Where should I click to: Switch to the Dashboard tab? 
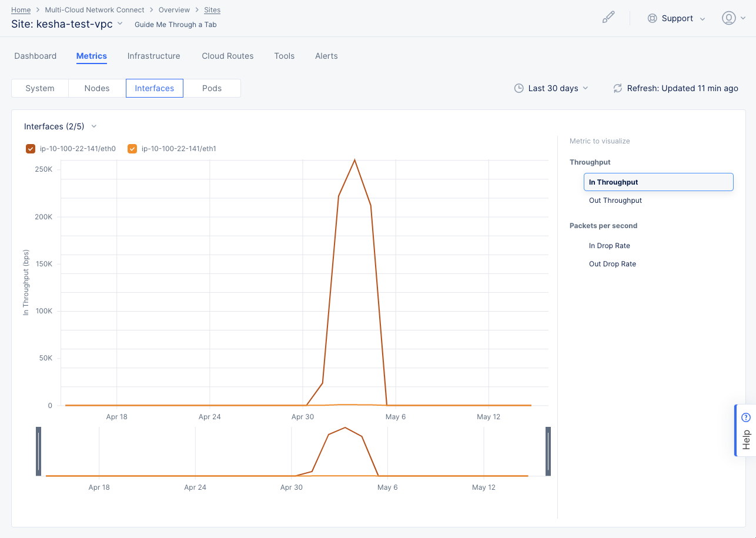tap(35, 56)
